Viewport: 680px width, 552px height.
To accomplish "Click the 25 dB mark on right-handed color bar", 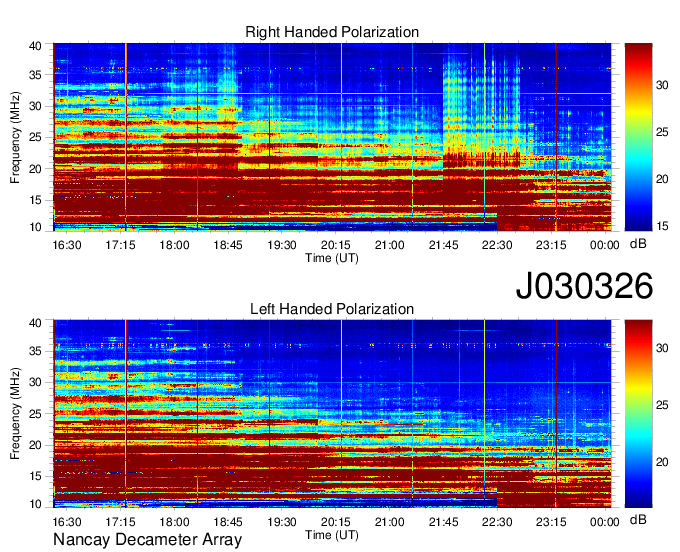I will click(662, 132).
